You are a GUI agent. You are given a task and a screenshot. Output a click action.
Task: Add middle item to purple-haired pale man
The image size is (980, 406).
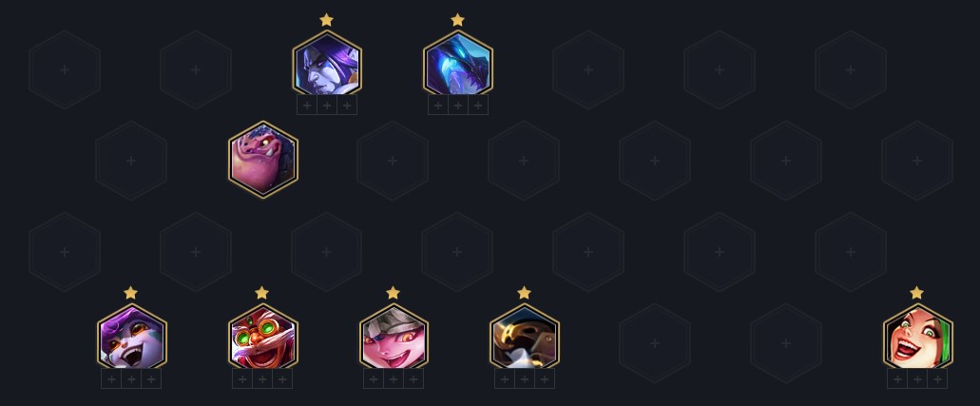[x=327, y=106]
